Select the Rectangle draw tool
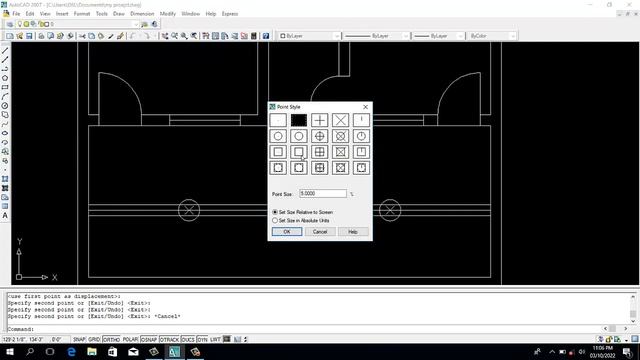The width and height of the screenshot is (640, 360). pyautogui.click(x=5, y=87)
